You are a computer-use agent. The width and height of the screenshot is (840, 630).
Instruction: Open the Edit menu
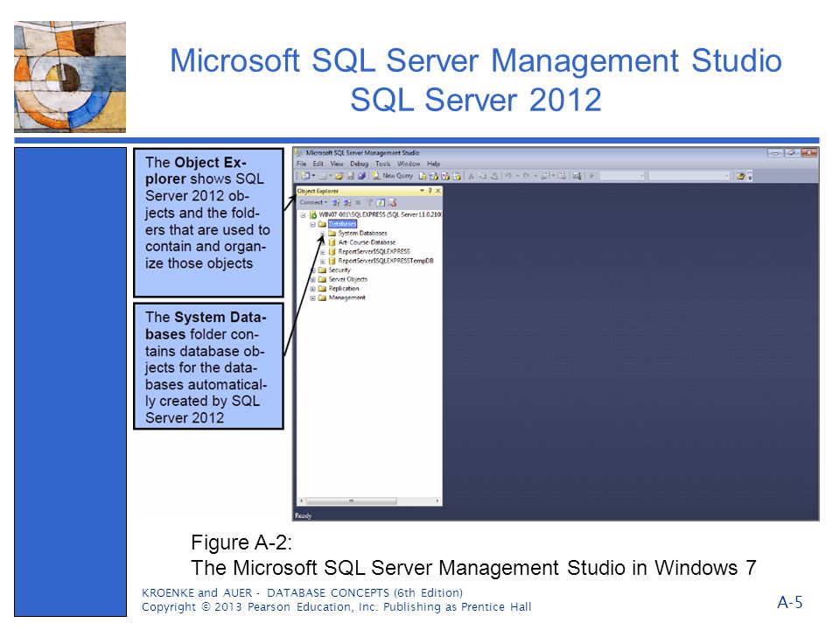click(318, 164)
